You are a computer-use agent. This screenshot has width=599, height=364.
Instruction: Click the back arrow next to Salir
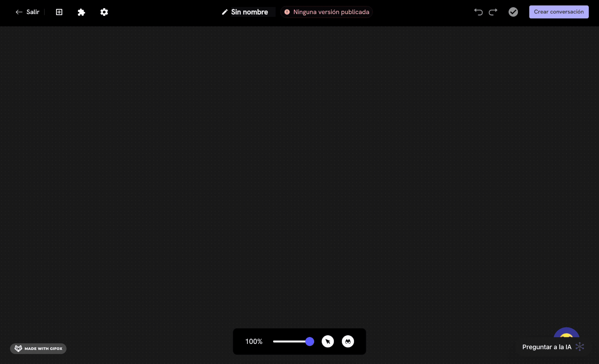click(19, 12)
